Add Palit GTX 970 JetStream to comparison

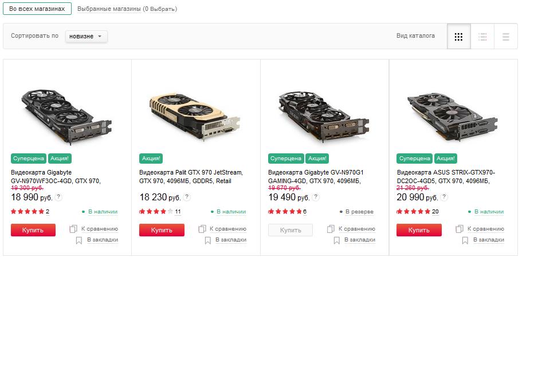pos(222,229)
